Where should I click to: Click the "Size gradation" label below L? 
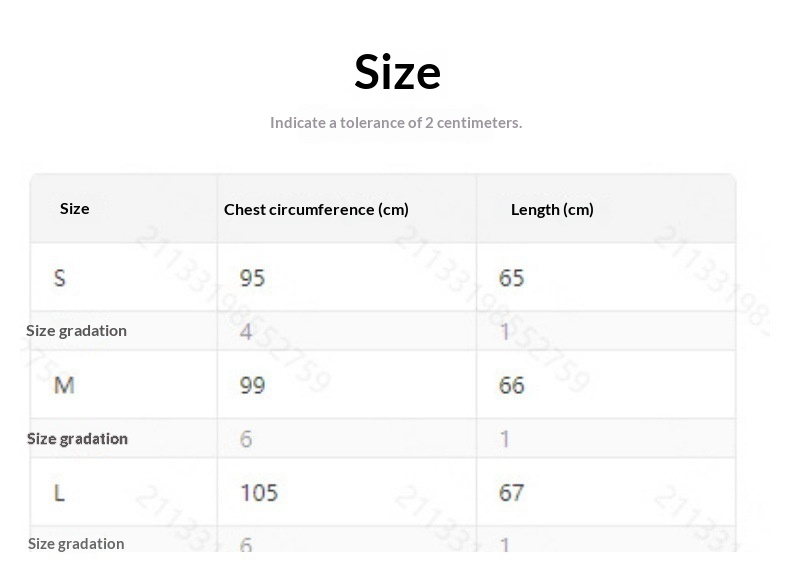click(x=76, y=543)
